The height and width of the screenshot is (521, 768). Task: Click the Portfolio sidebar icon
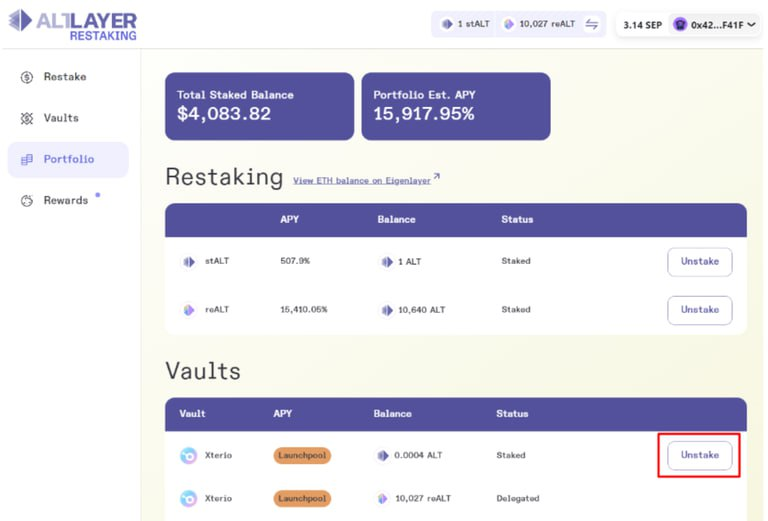point(27,160)
